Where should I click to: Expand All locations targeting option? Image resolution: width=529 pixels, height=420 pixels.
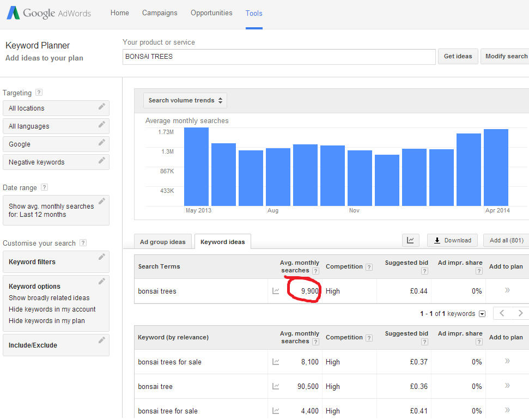point(56,108)
